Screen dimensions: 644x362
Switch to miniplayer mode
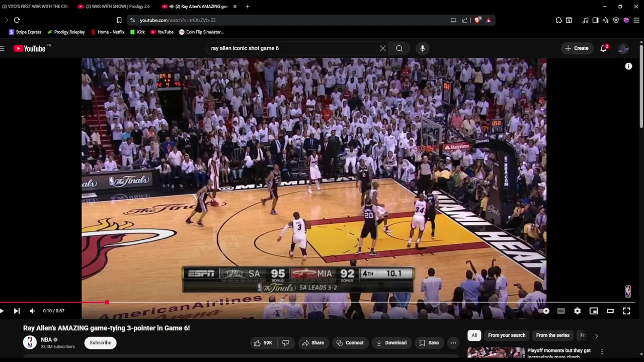(x=594, y=311)
